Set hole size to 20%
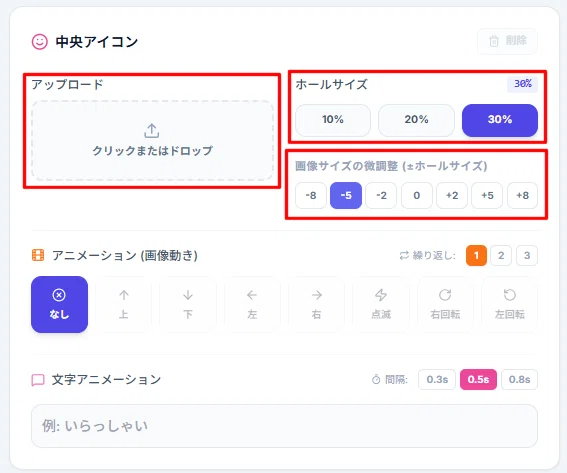567x473 pixels. [x=416, y=120]
